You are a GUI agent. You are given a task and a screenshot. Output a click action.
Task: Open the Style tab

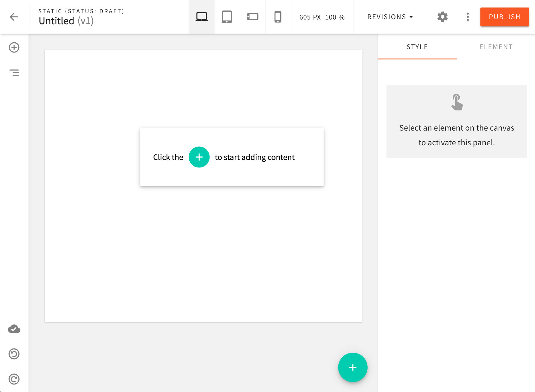(417, 47)
